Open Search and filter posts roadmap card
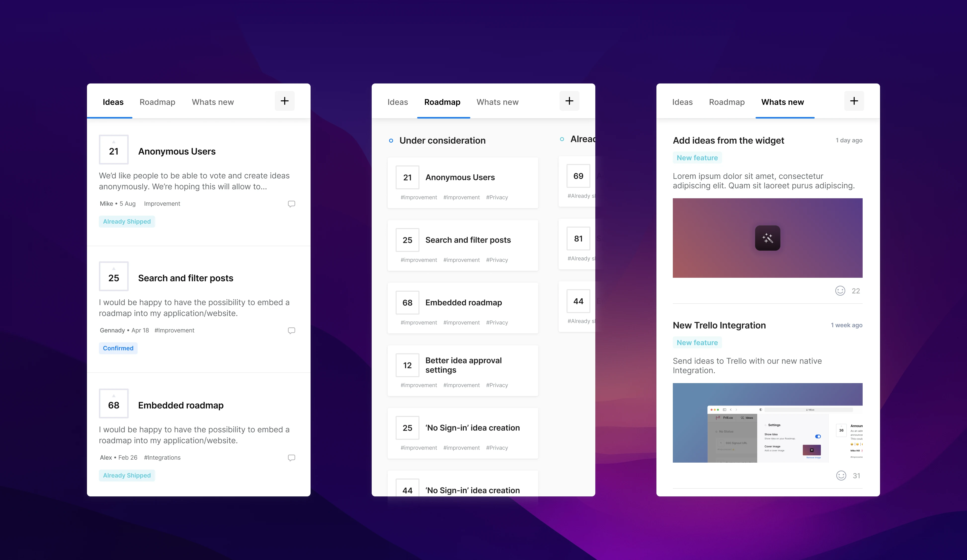 (x=463, y=245)
